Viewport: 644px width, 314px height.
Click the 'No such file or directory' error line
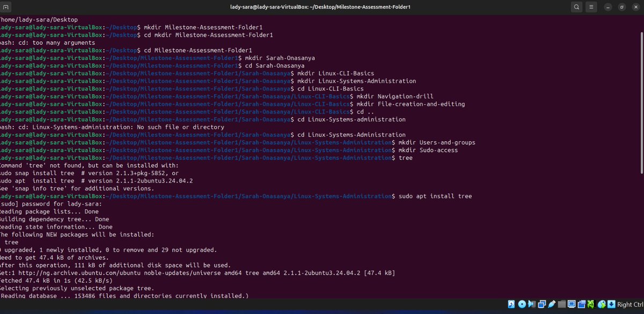[x=112, y=127]
